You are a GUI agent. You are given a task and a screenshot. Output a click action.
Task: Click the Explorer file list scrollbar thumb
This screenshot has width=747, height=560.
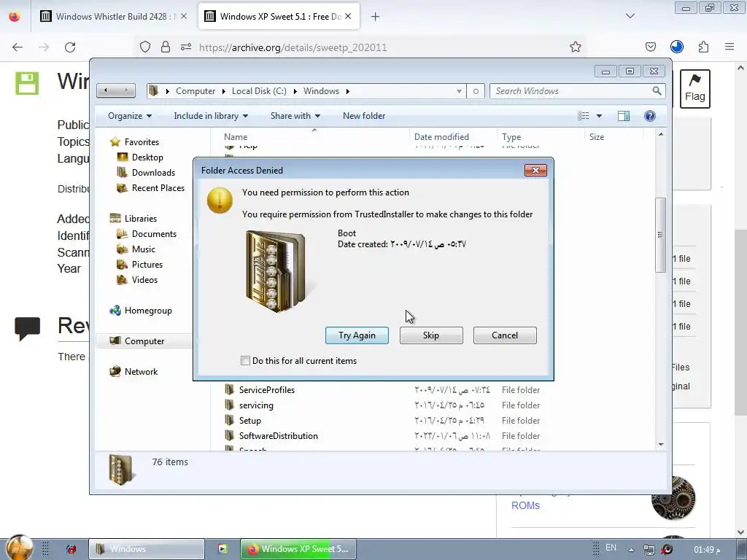pos(660,234)
